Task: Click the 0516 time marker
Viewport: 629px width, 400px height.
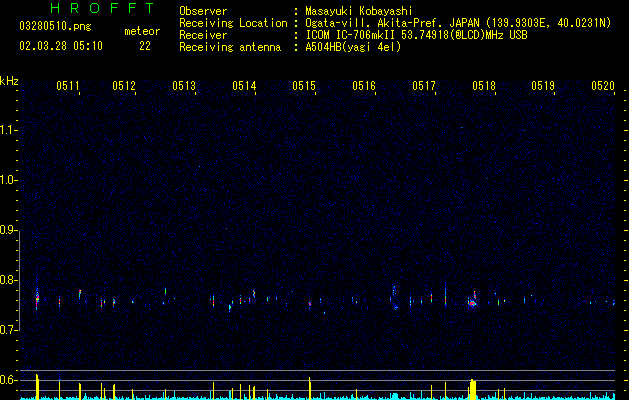Action: click(364, 85)
